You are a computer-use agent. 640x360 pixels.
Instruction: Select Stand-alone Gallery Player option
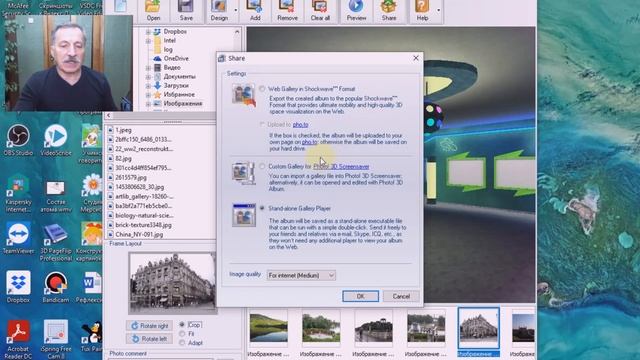click(262, 208)
